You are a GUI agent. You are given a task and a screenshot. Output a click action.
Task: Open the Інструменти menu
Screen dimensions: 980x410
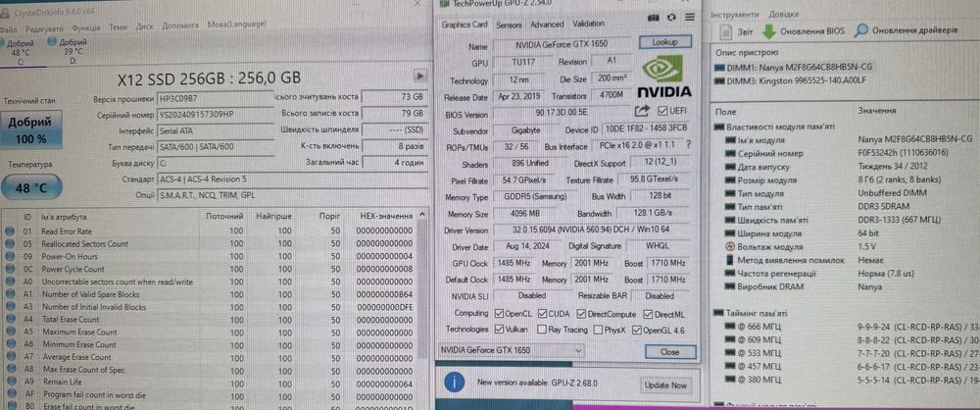734,15
